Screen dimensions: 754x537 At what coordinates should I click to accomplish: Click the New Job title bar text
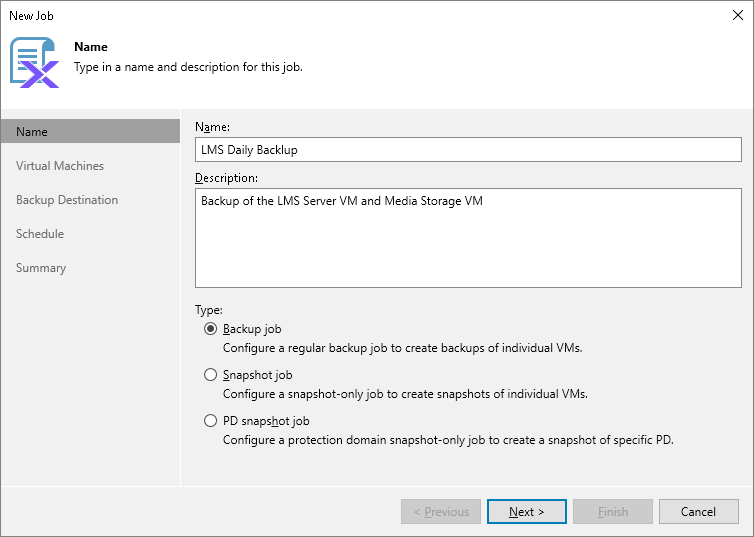(x=31, y=16)
